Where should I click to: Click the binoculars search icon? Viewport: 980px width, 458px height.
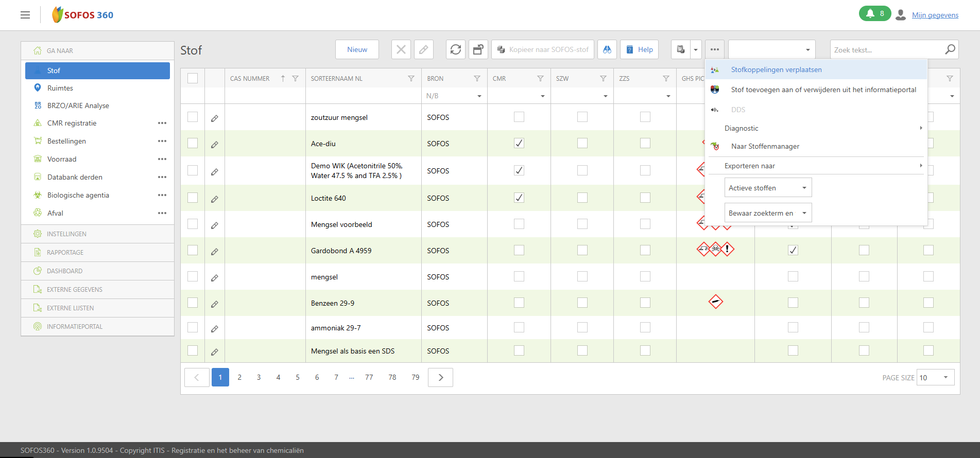point(607,50)
